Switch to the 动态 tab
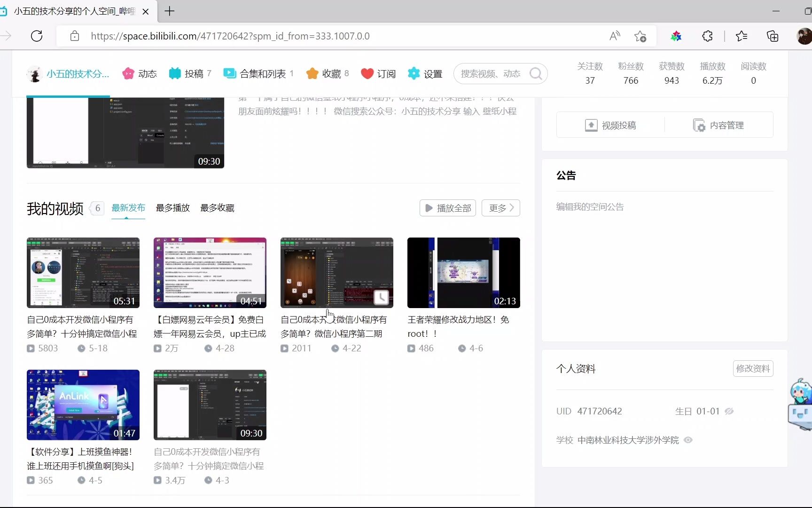Screen dimensions: 812x508 (140, 74)
